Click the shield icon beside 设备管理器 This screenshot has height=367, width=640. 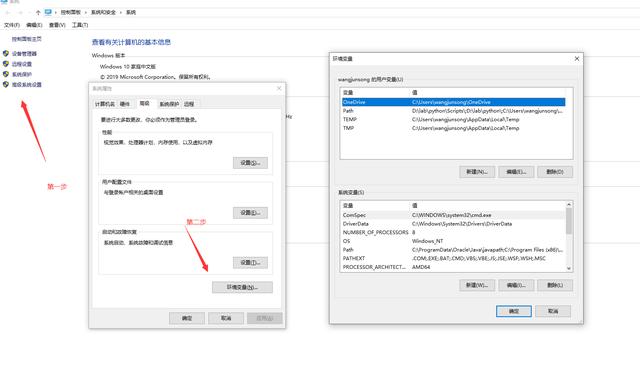[x=6, y=53]
